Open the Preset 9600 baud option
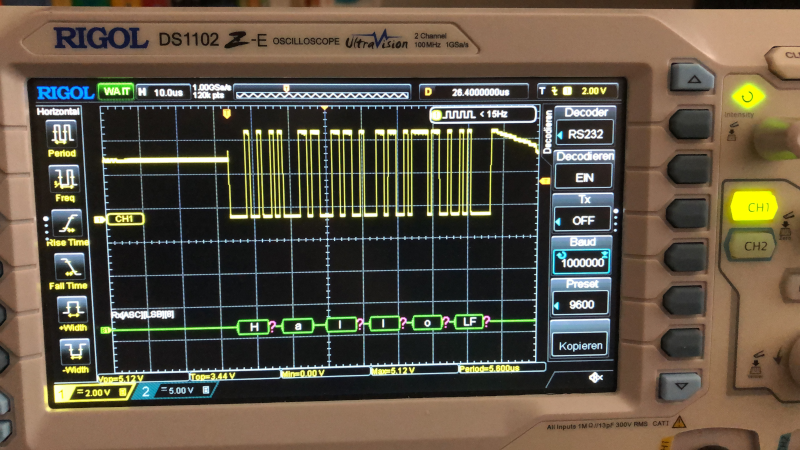The image size is (800, 450). [x=581, y=304]
